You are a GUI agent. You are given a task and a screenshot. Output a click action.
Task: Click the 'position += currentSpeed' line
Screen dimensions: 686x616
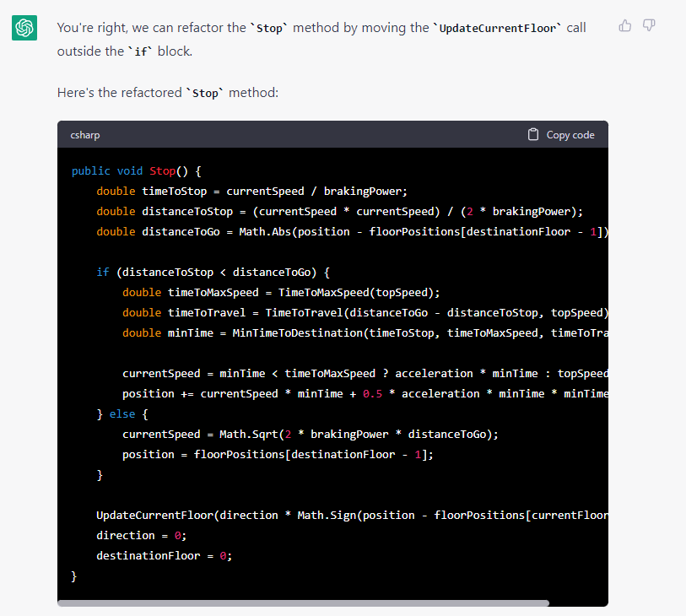(x=365, y=393)
